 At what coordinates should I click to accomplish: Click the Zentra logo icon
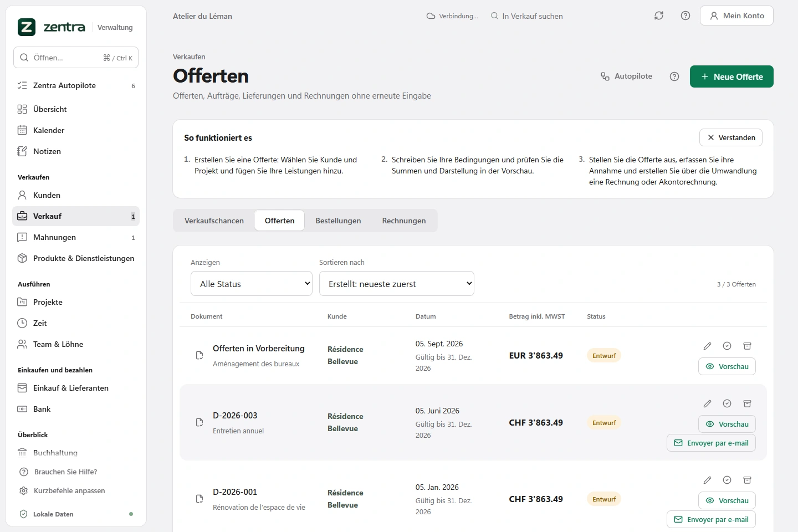[27, 27]
